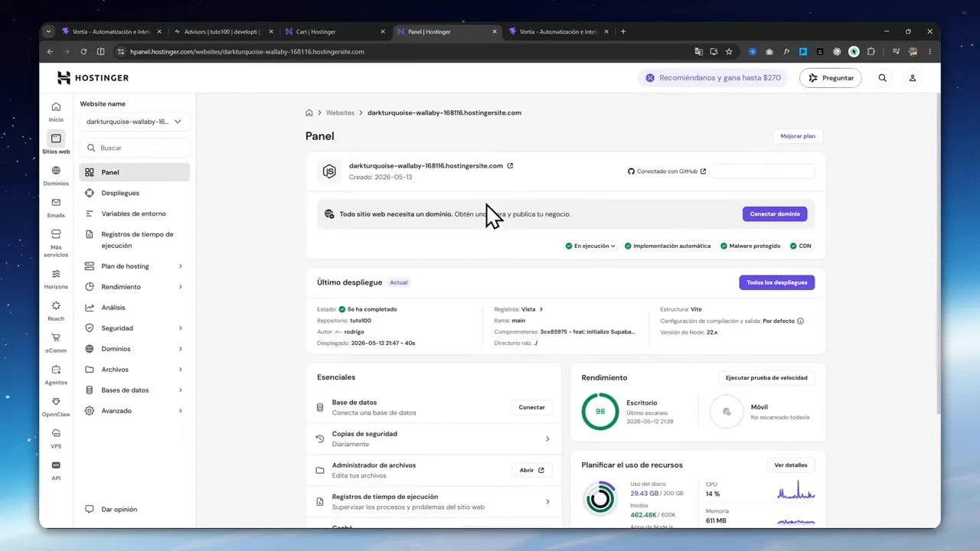
Task: Open the user profile icon
Action: (x=913, y=77)
